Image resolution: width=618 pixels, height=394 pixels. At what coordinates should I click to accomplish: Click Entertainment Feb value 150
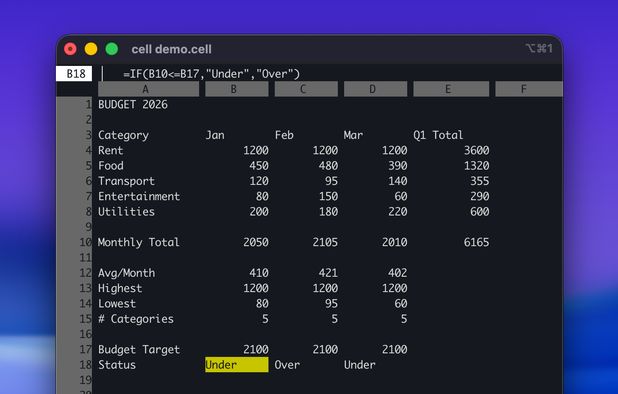tap(328, 196)
